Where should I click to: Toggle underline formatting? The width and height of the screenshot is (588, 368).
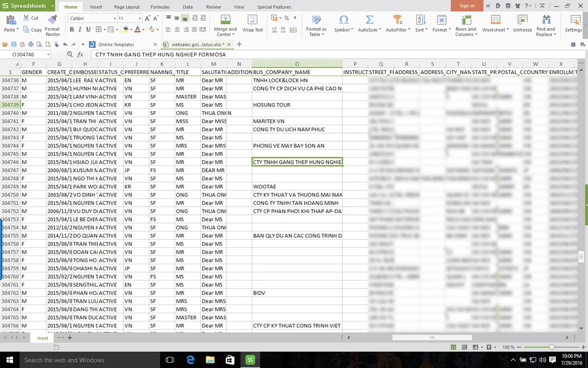88,29
